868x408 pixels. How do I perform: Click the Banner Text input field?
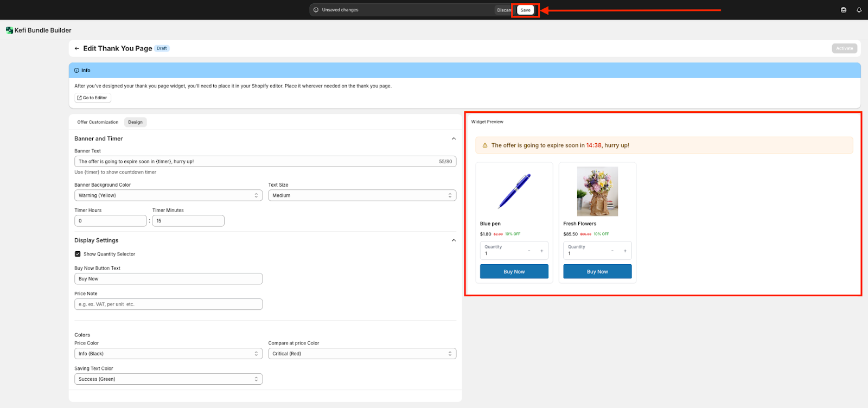point(255,162)
